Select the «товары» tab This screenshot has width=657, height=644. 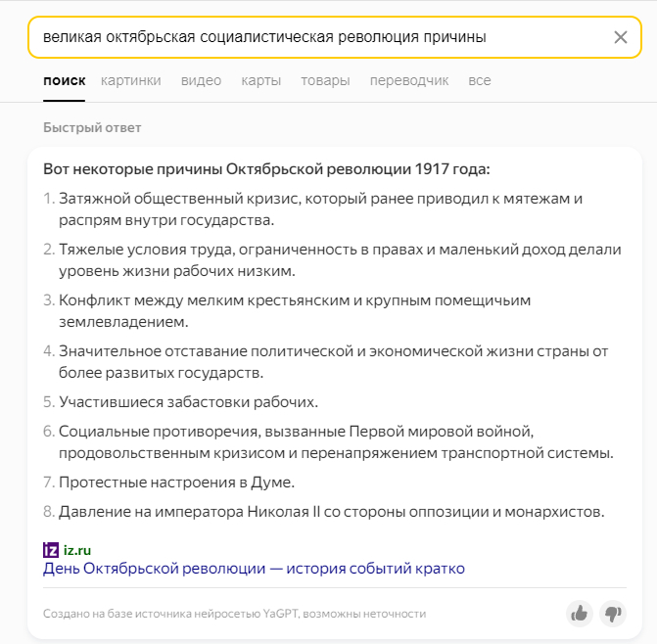point(325,80)
